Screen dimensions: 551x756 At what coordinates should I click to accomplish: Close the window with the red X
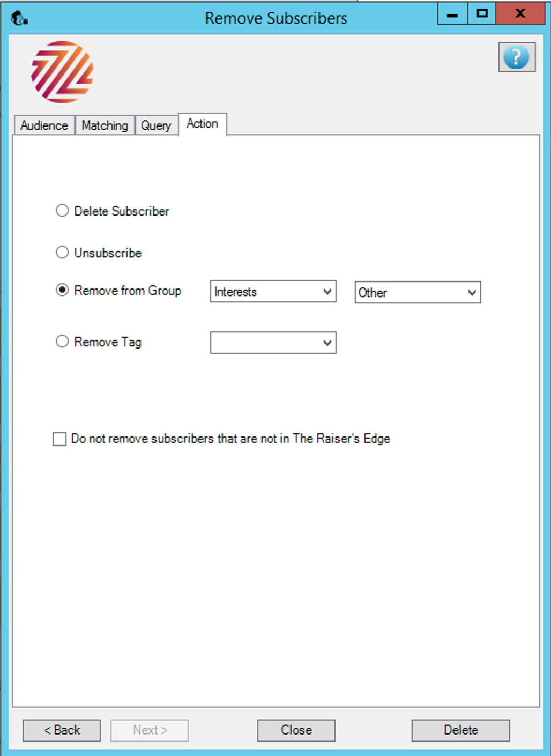[x=520, y=13]
